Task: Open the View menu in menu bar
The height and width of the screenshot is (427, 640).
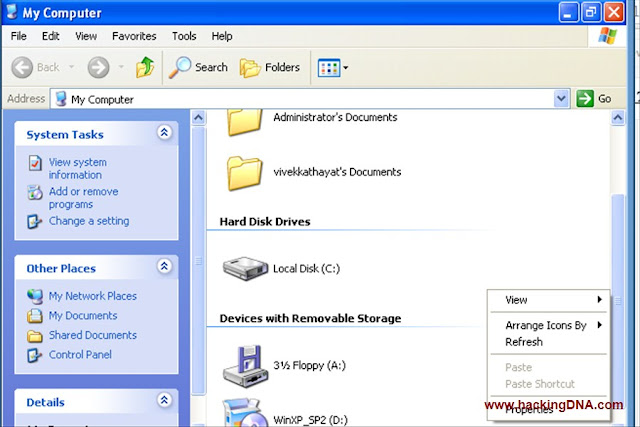Action: 86,36
